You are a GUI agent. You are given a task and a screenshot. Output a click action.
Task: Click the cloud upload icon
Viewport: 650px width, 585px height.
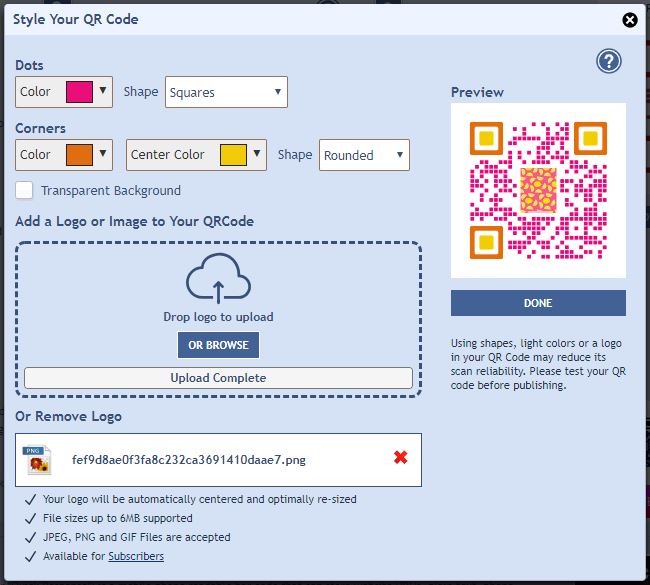point(218,278)
